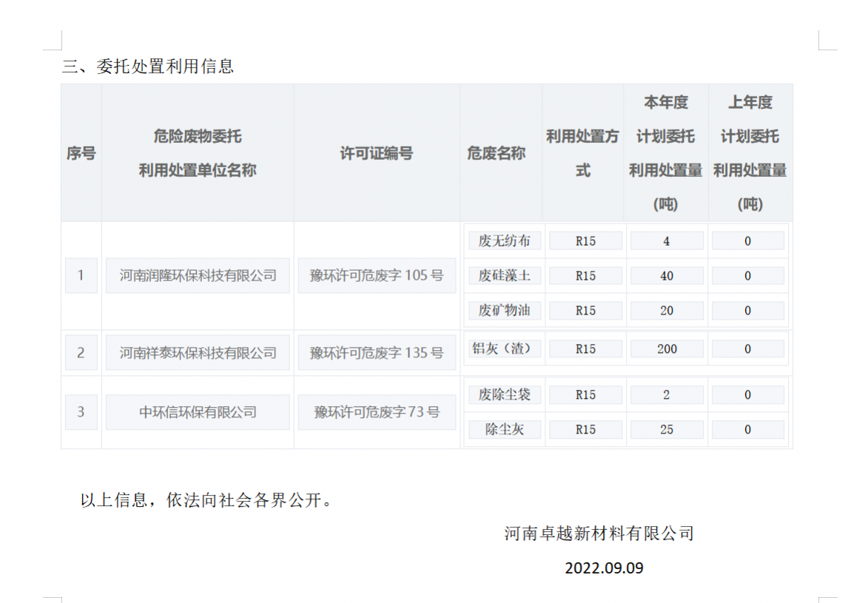Click the date "2022.09.09"
The image size is (868, 603).
604,568
